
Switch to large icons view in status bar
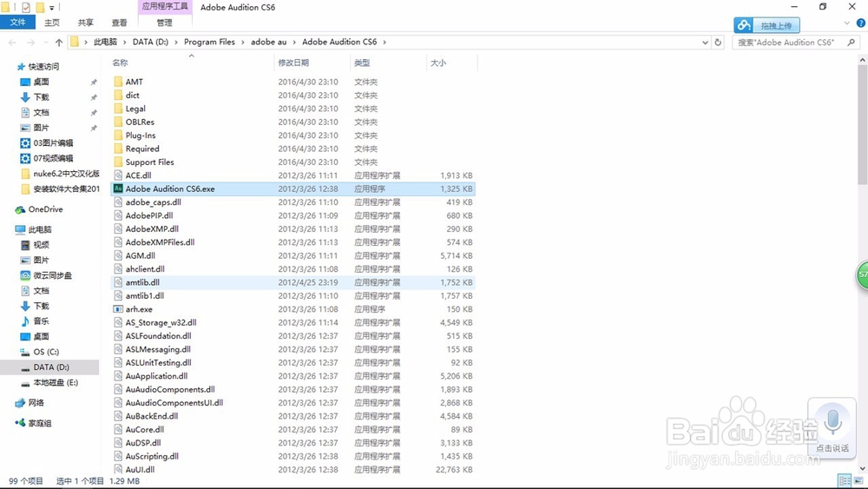(x=858, y=480)
